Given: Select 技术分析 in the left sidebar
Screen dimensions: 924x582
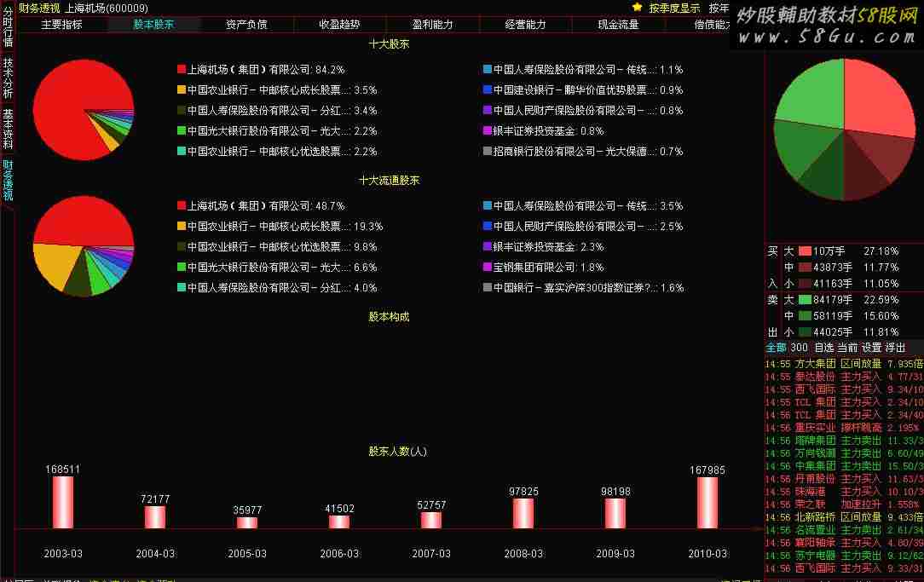Looking at the screenshot, I should 8,78.
